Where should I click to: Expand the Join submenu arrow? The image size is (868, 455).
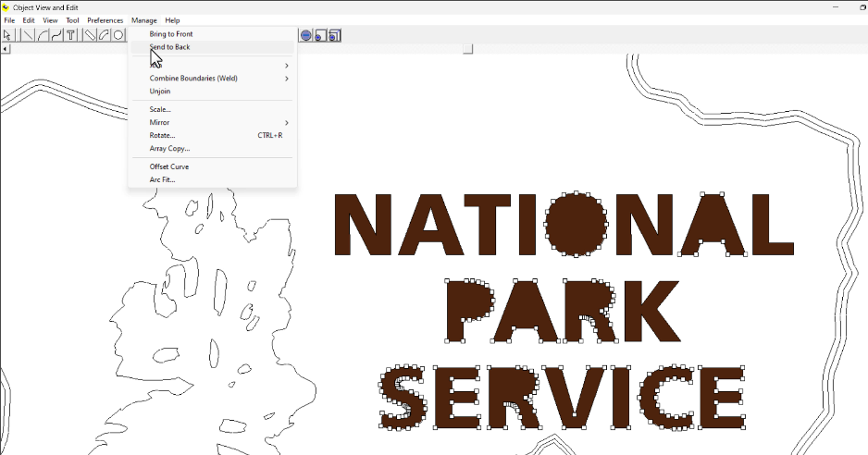pyautogui.click(x=287, y=66)
